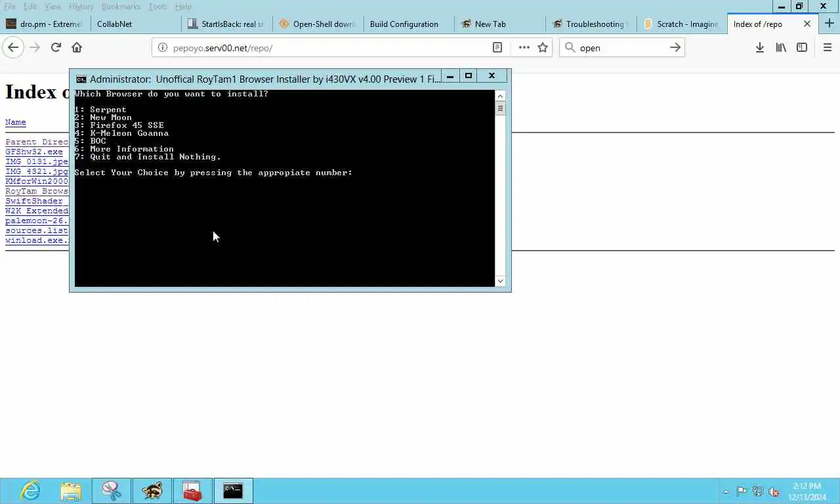
Task: Open Internet Explorer from the taskbar
Action: (30, 491)
